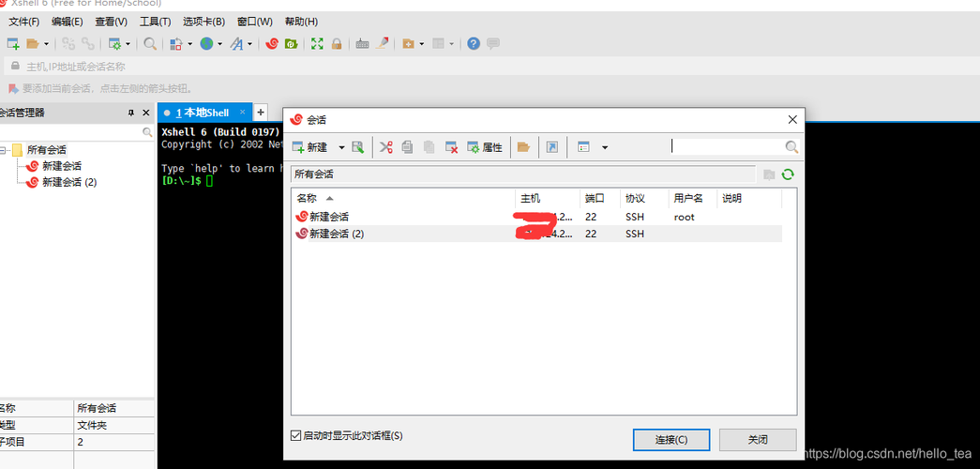980x469 pixels.
Task: Click the scissors cut icon in dialog
Action: pyautogui.click(x=386, y=147)
